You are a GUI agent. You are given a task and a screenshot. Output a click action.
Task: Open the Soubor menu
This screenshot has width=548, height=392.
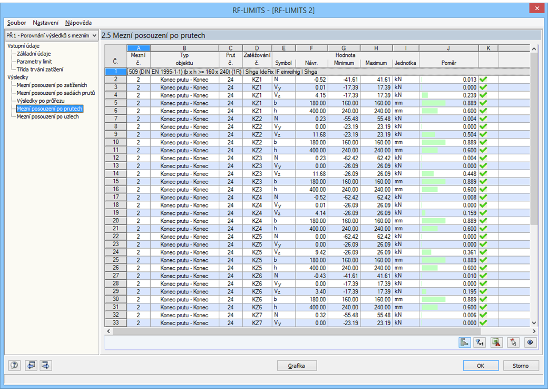tap(16, 23)
